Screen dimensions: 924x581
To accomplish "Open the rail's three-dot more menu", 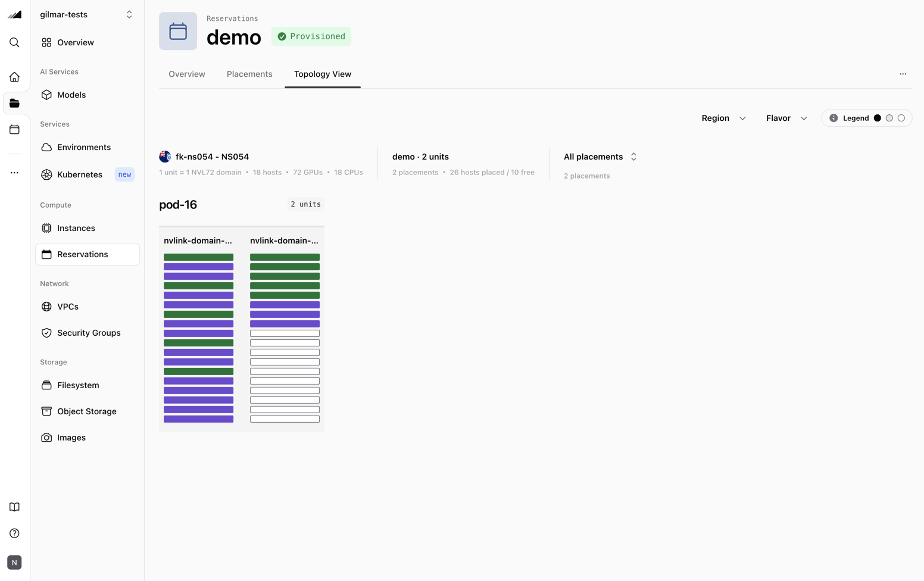I will coord(14,173).
